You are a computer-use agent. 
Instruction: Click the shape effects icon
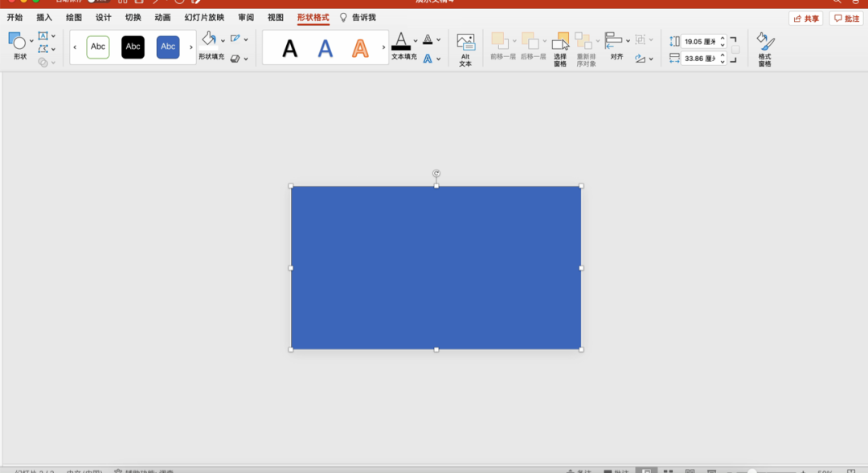click(235, 58)
